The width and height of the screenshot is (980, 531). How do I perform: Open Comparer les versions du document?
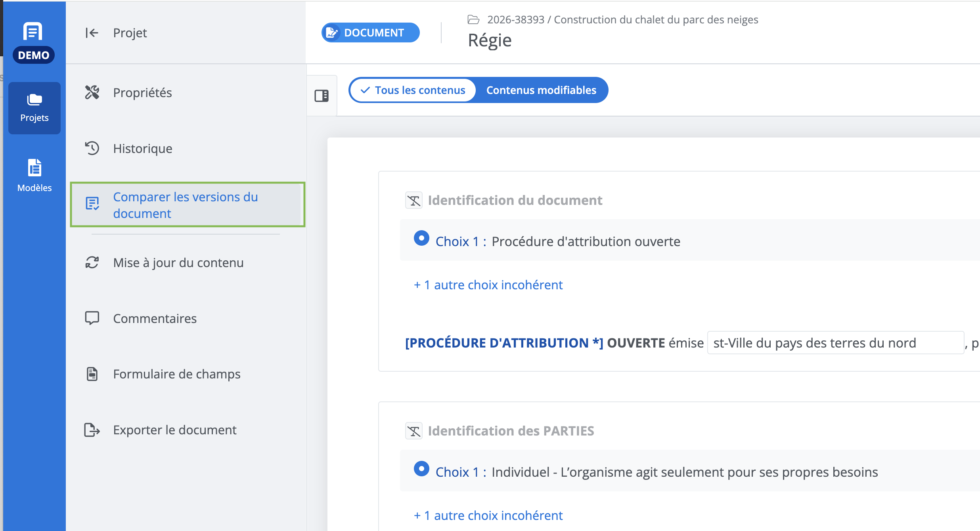pyautogui.click(x=188, y=204)
